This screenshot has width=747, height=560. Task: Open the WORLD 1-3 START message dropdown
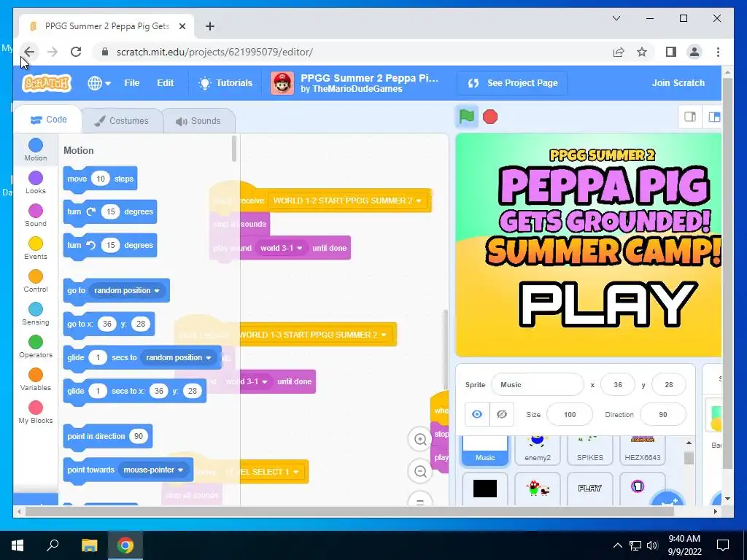pyautogui.click(x=314, y=335)
